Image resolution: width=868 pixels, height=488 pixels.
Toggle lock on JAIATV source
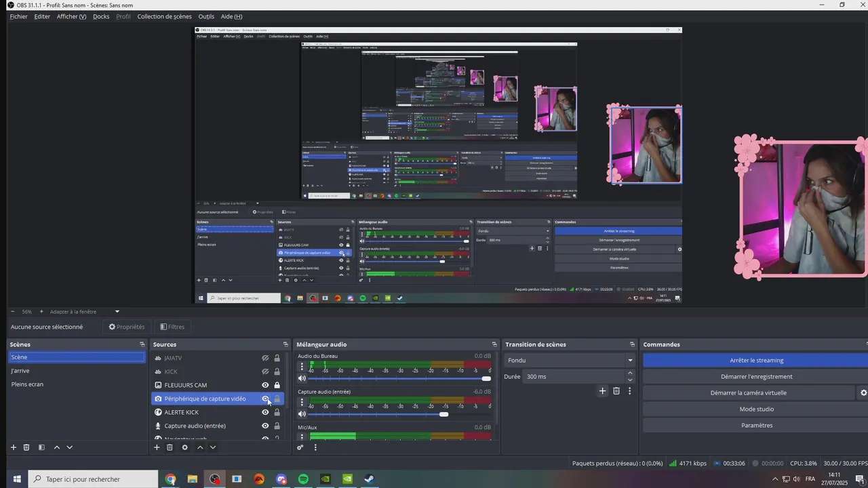277,358
